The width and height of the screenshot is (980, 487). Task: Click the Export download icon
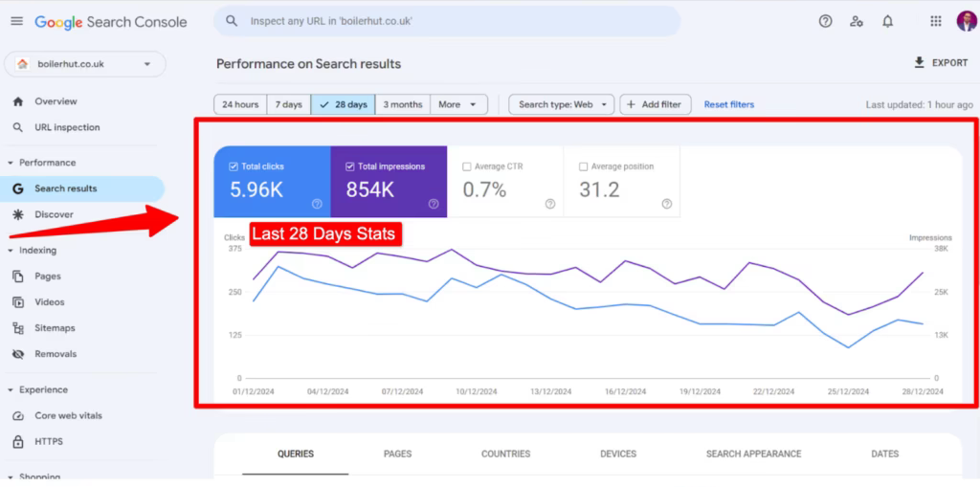click(919, 62)
